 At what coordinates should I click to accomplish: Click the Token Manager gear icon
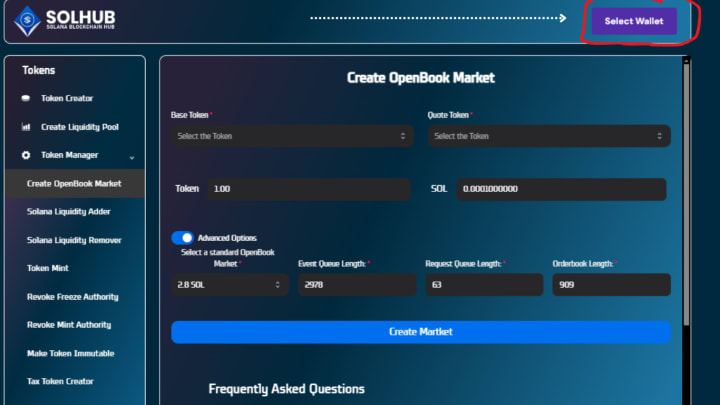(x=26, y=155)
